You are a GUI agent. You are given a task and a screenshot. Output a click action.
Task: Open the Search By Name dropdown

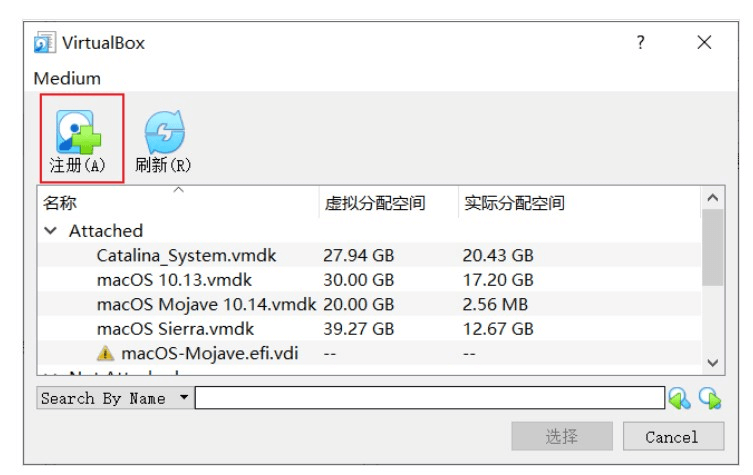click(x=115, y=398)
